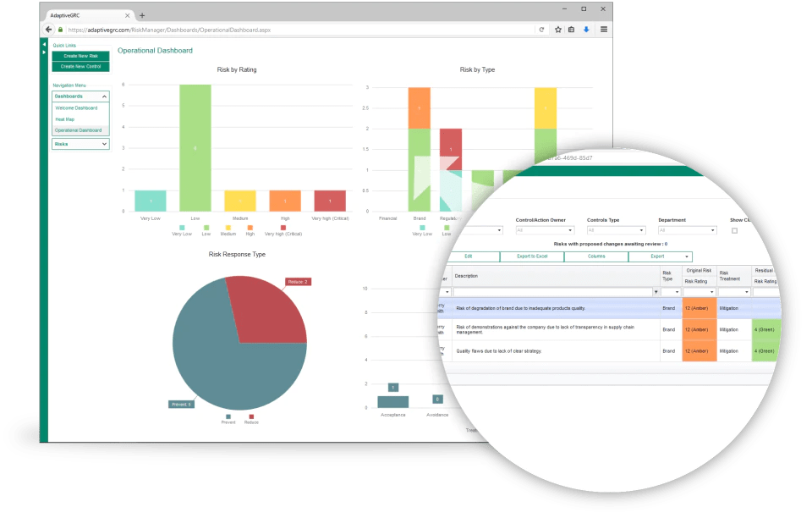The image size is (812, 518).
Task: Open the clipboard extension icon in toolbar
Action: (572, 29)
